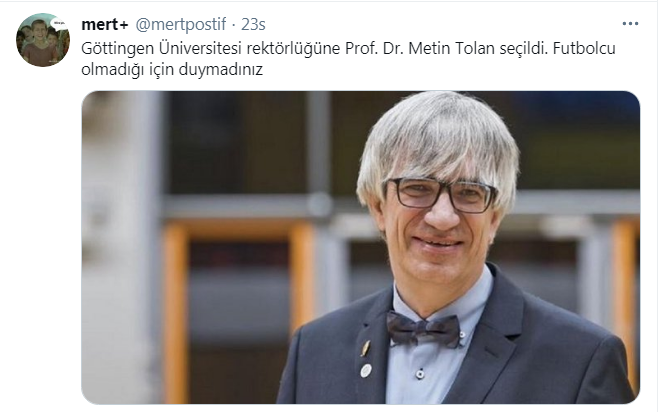Open the attached photo of the professor
Screen dimensions: 659x412
[361, 248]
